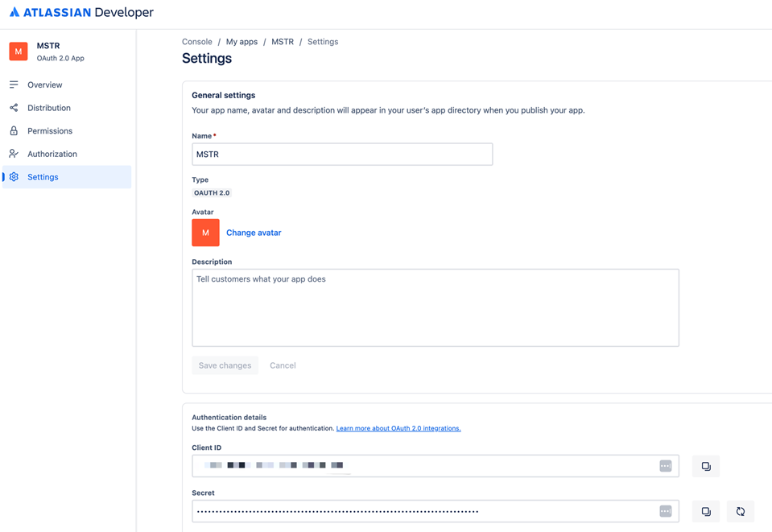Open the Change avatar dialog
Viewport: 772px width, 532px height.
[x=254, y=233]
